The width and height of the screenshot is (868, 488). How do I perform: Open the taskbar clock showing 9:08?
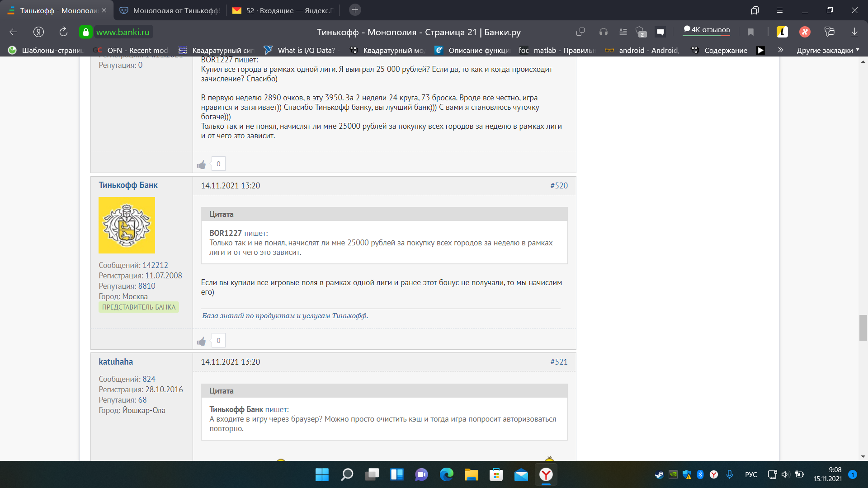point(827,474)
